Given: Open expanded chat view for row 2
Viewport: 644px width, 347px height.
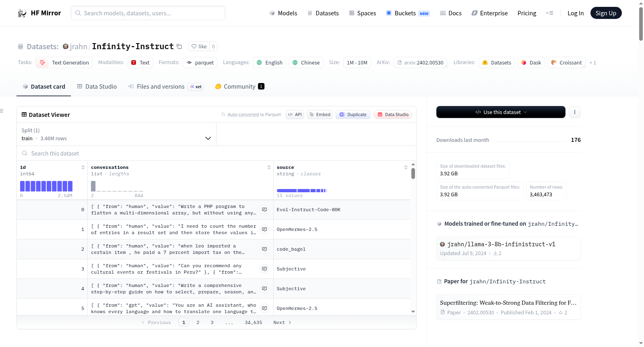Looking at the screenshot, I should [264, 249].
